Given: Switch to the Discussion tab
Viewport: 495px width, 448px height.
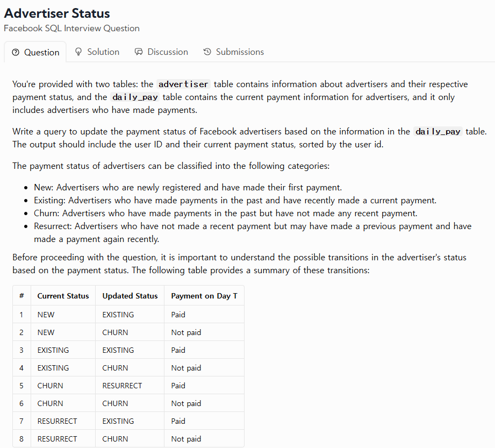Looking at the screenshot, I should [161, 52].
